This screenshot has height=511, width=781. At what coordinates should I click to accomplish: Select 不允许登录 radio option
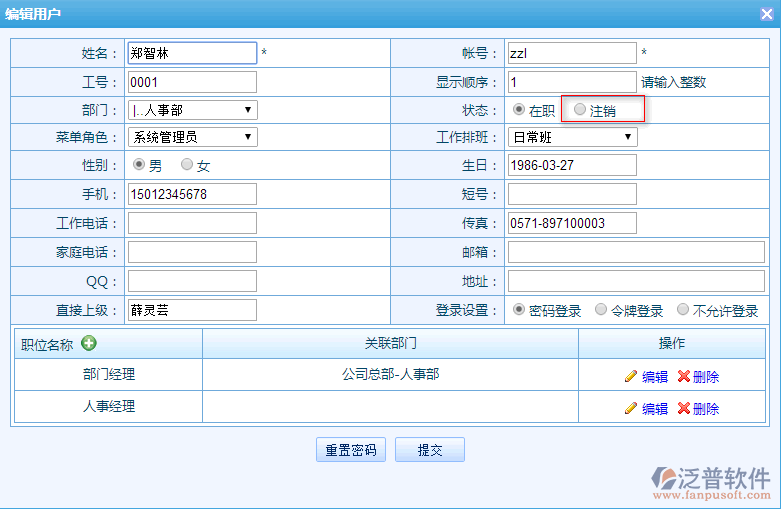pos(683,310)
